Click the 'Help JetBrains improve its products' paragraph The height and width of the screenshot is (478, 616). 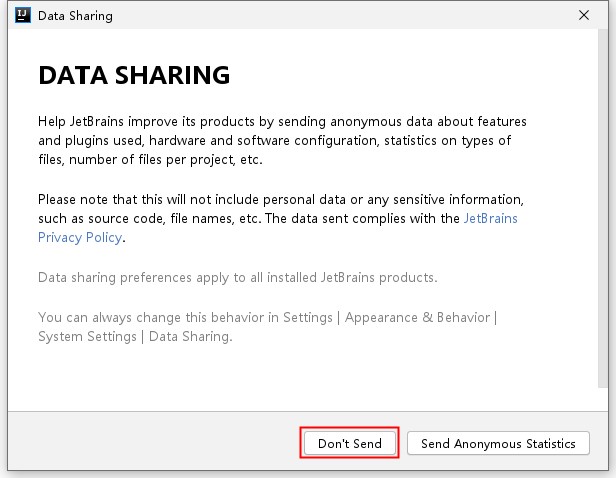coord(282,140)
